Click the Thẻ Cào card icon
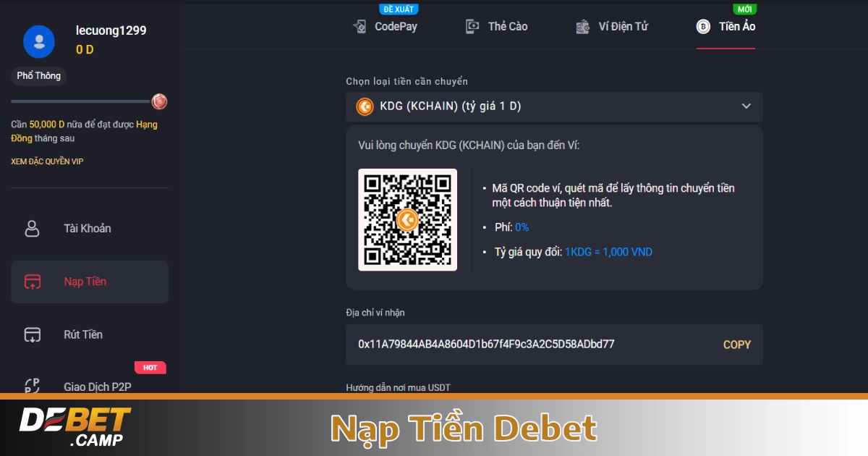Viewport: 868px width, 456px height. (x=472, y=27)
